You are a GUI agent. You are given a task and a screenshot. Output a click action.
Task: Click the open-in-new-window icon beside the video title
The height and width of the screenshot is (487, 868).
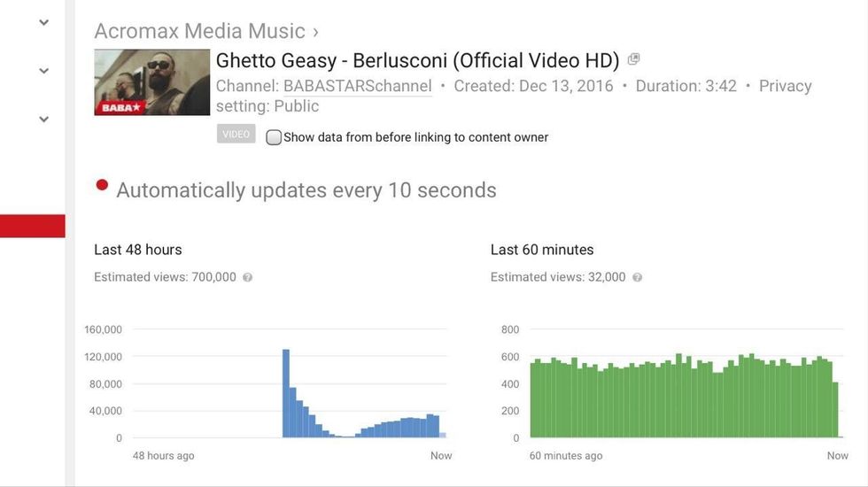[633, 59]
